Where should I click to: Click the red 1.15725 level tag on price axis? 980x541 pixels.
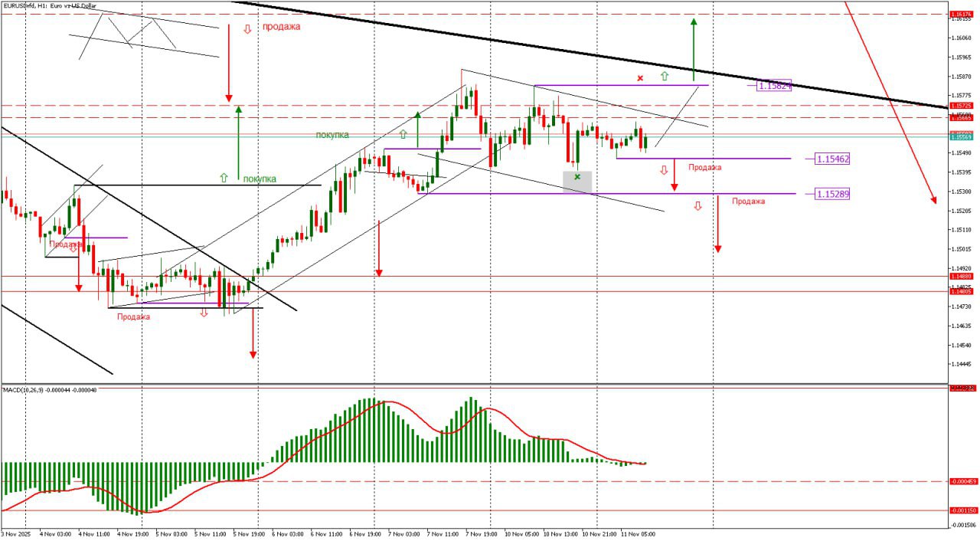coord(961,105)
